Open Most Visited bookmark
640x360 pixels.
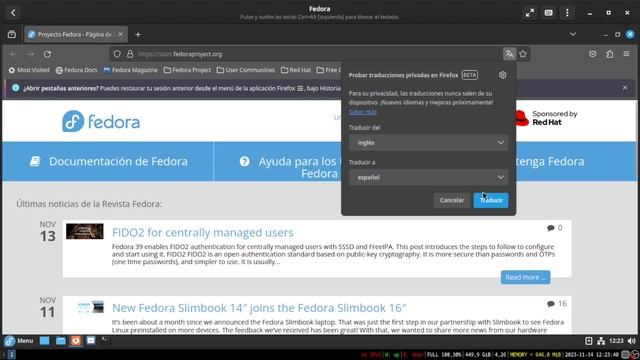(29, 70)
